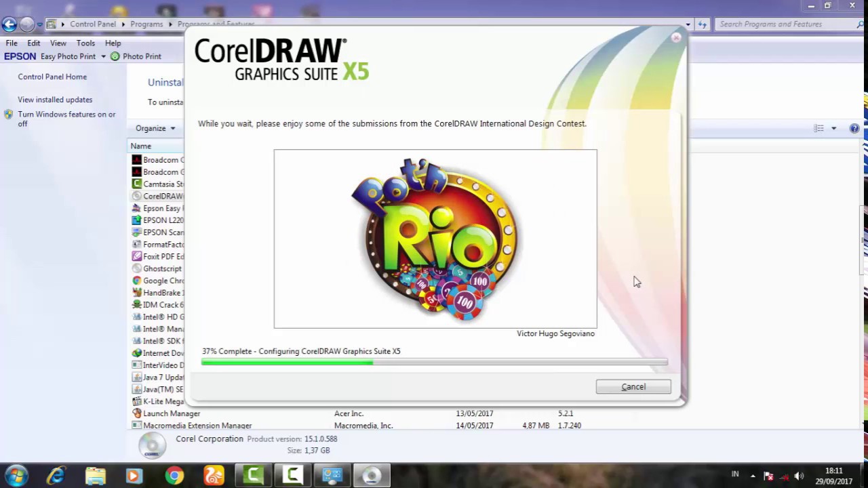Select the Ghostscript program row
Image resolution: width=868 pixels, height=488 pixels.
point(157,268)
